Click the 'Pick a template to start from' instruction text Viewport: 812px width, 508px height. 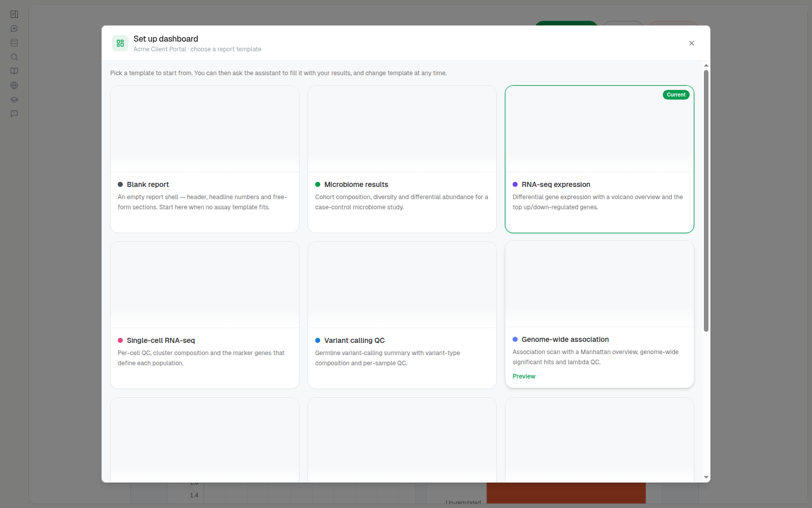coord(279,73)
